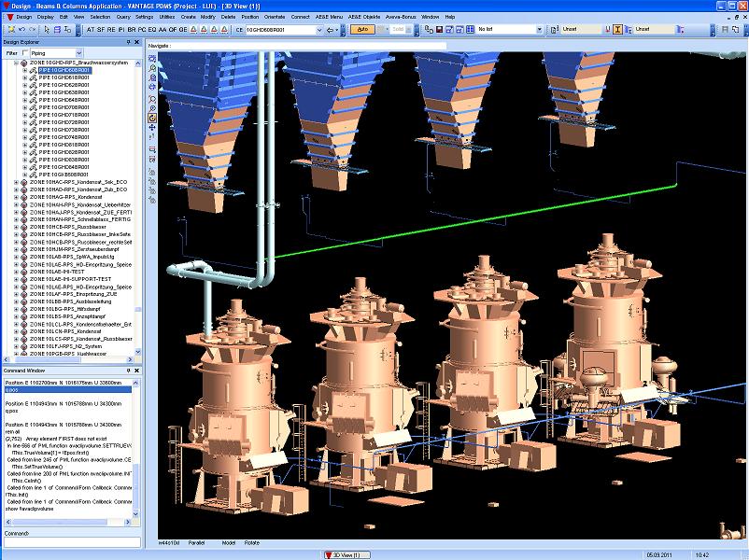Collapse the ZONE 10GHD-RPS_Brauchwassersystem node

16,63
